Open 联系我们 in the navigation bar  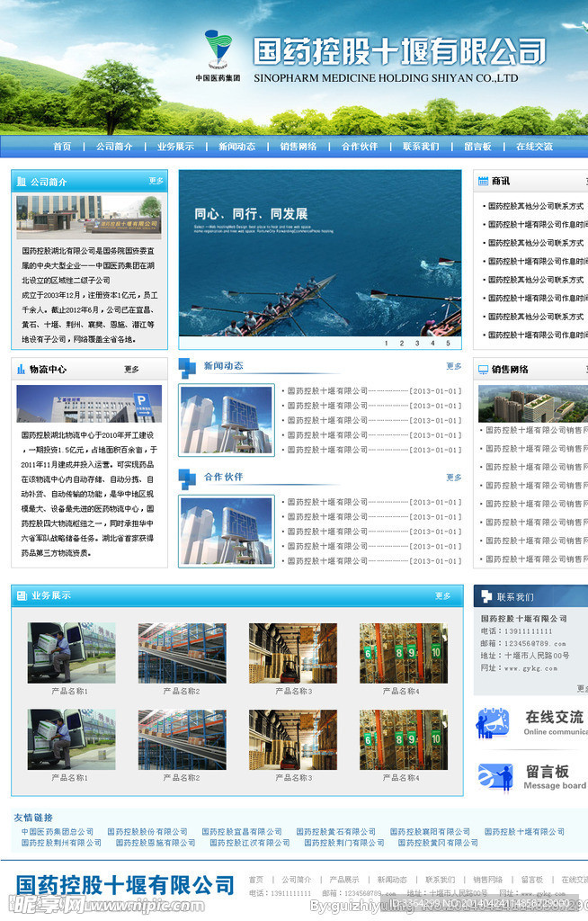(x=421, y=147)
